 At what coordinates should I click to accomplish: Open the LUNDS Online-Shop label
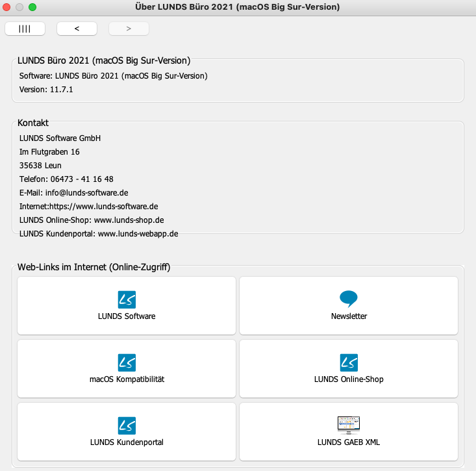349,379
